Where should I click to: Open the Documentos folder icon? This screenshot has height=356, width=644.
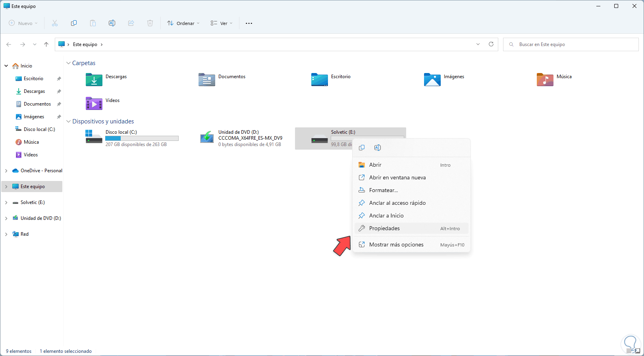(x=207, y=80)
